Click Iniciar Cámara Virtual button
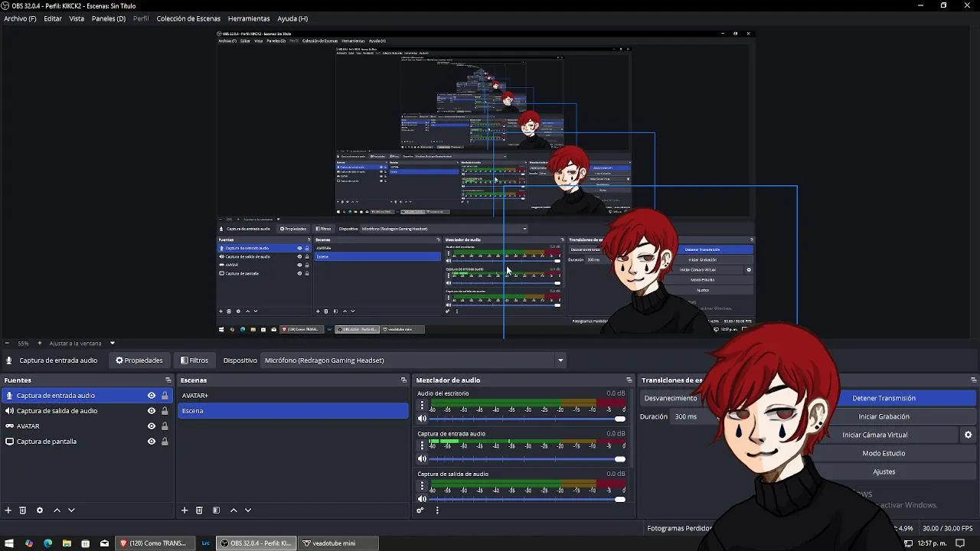 pyautogui.click(x=874, y=435)
